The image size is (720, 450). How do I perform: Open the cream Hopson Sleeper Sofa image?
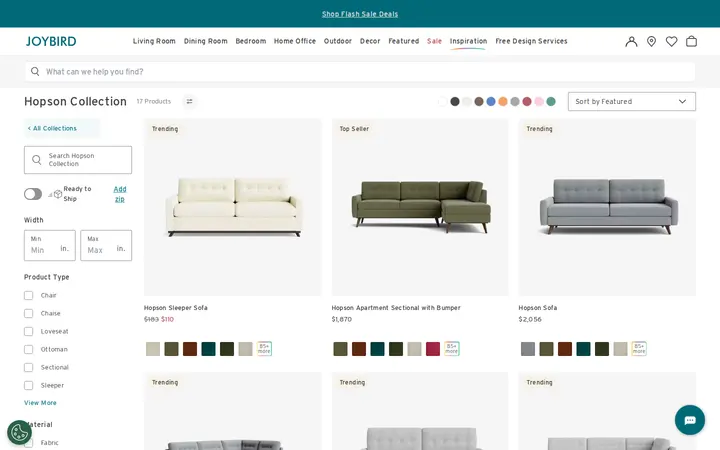click(233, 207)
